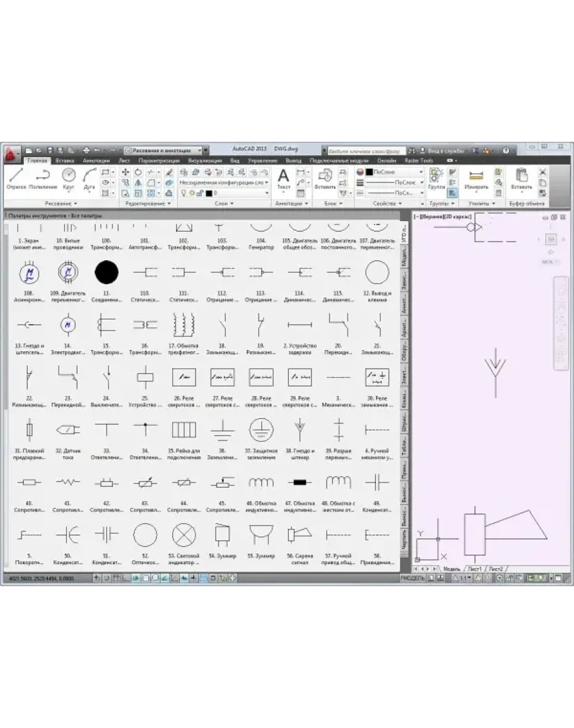Click the Измерить measure tool
The width and height of the screenshot is (574, 728).
(476, 178)
